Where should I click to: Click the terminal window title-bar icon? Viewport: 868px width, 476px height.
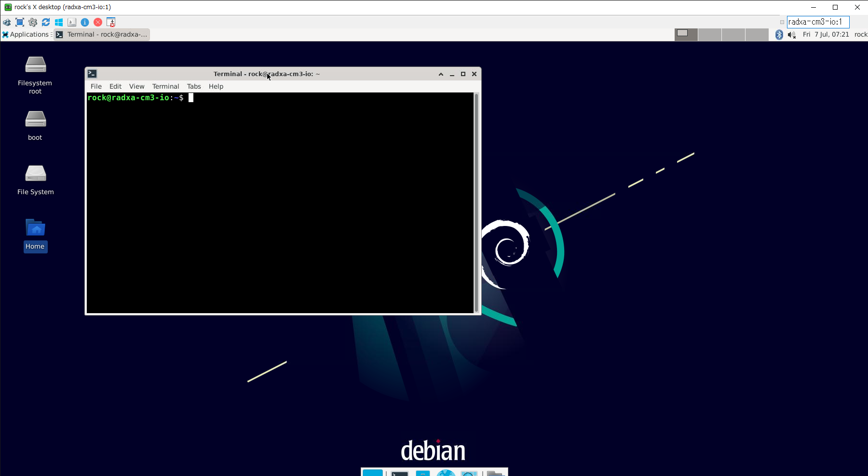pyautogui.click(x=92, y=74)
